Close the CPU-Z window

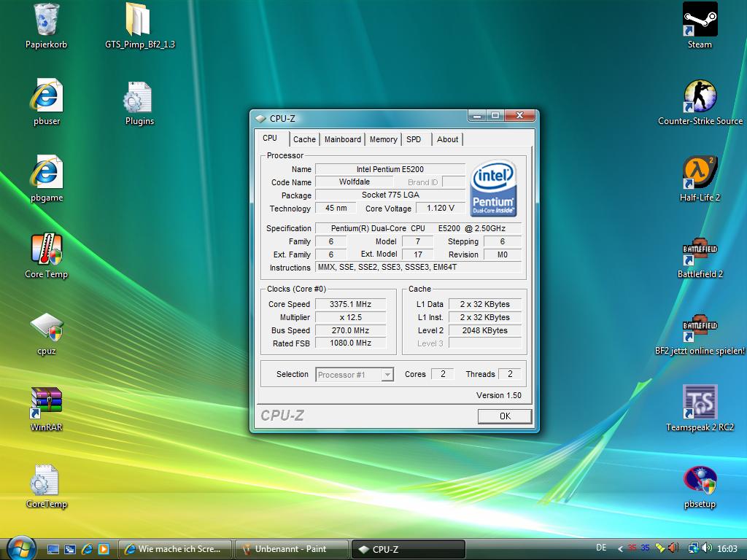point(519,115)
